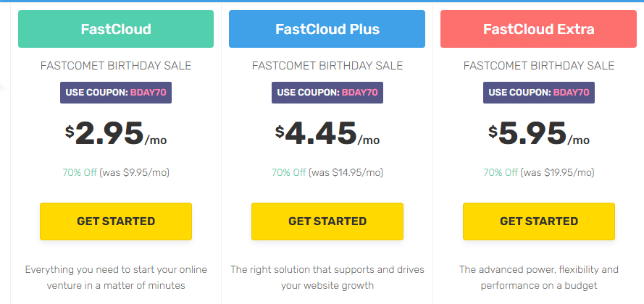Click the 70% Off text beside was $19.95/mo
The width and height of the screenshot is (644, 304).
(501, 172)
